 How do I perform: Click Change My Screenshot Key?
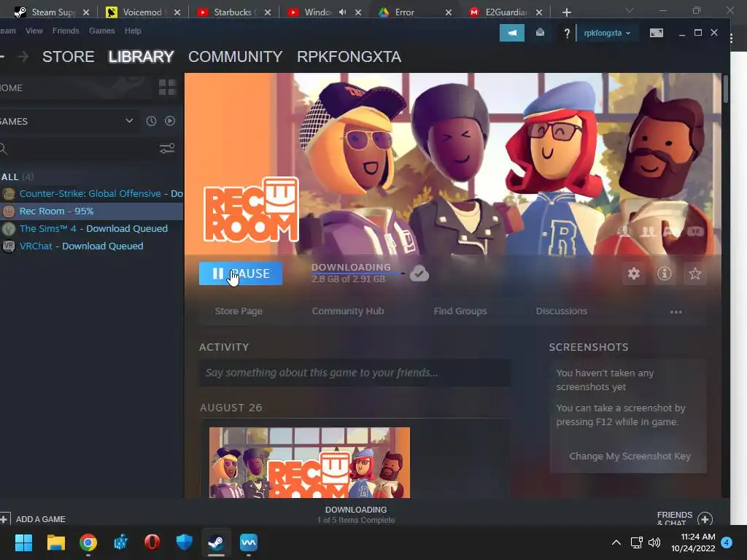(x=630, y=456)
